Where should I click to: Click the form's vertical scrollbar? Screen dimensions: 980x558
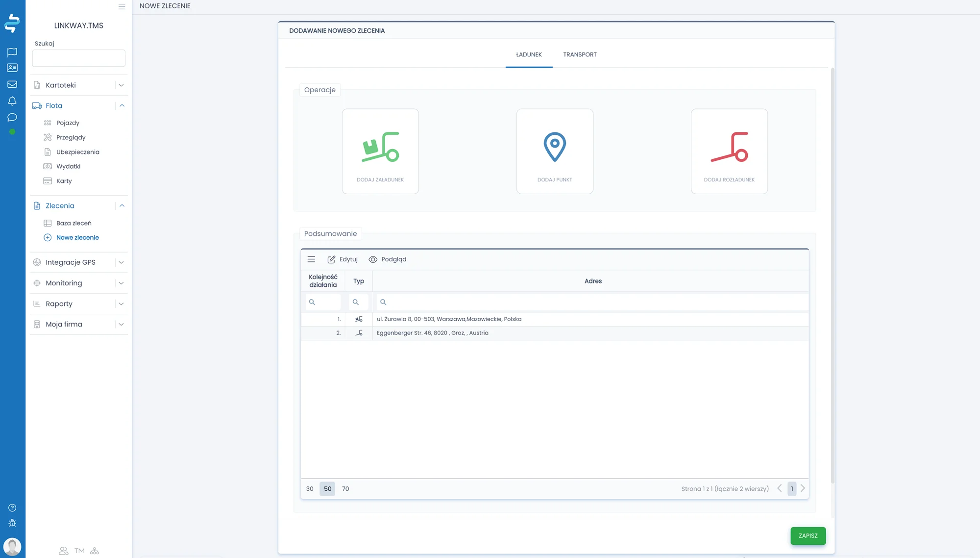[x=832, y=275]
